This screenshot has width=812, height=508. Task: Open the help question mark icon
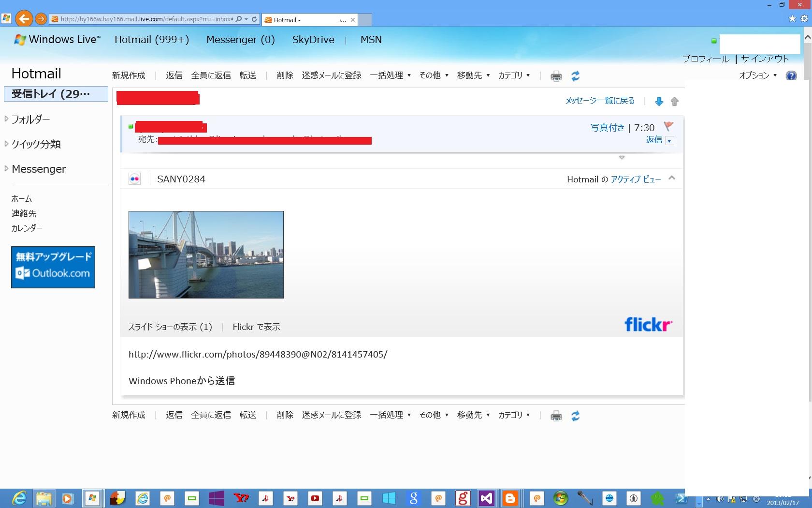(x=791, y=75)
